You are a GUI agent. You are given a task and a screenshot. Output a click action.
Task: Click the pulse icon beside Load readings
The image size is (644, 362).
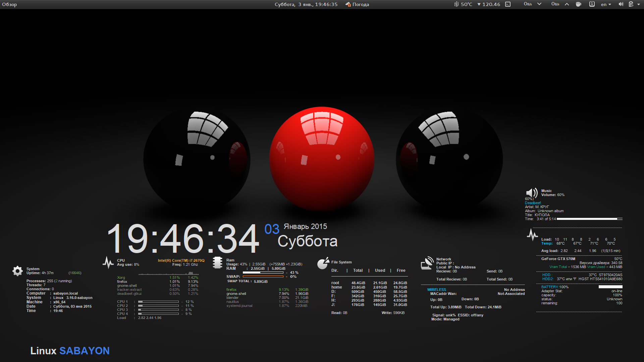(532, 235)
